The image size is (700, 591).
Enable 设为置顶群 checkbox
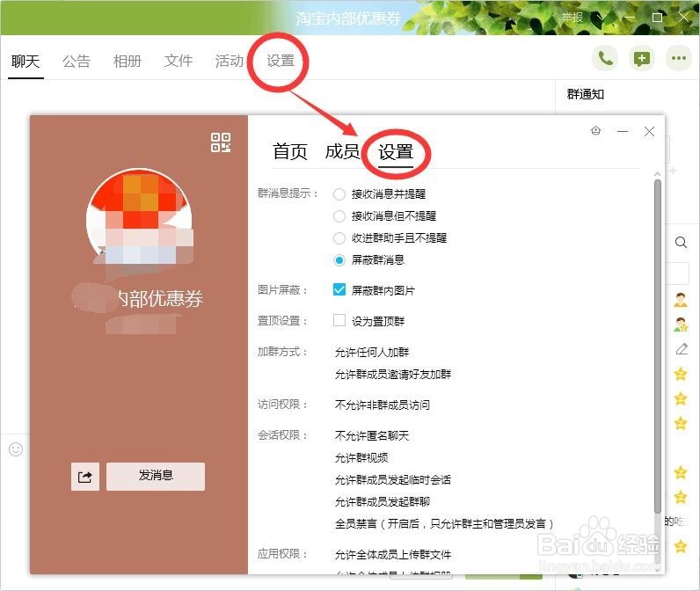pos(339,320)
